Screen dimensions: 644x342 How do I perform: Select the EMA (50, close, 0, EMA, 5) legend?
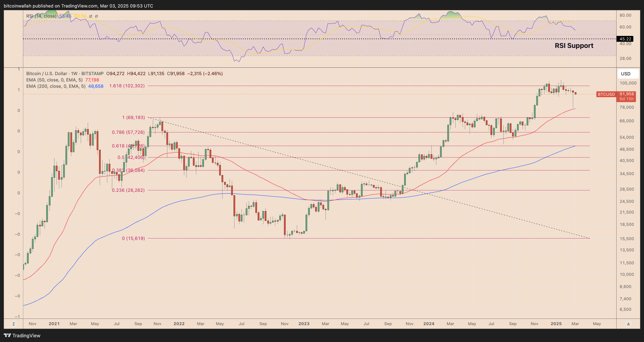[x=54, y=80]
